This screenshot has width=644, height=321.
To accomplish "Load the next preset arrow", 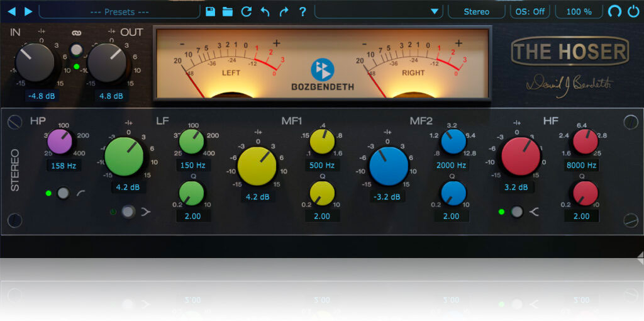I will click(28, 11).
